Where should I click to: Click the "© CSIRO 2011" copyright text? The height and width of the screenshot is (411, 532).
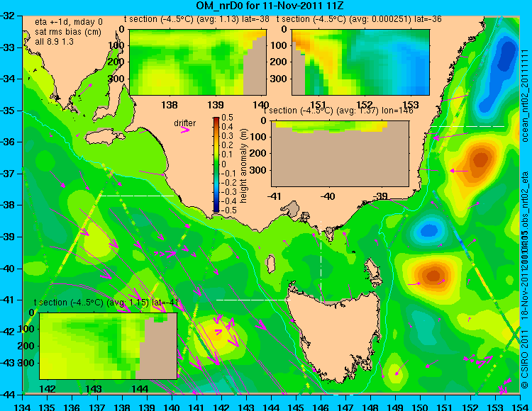coord(524,360)
